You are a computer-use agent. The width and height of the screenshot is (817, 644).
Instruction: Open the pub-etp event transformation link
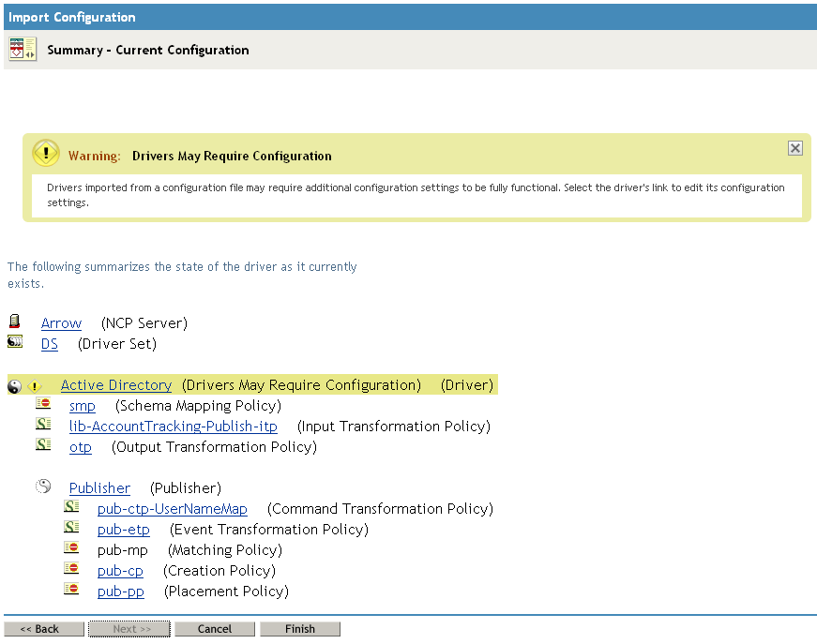pos(124,530)
